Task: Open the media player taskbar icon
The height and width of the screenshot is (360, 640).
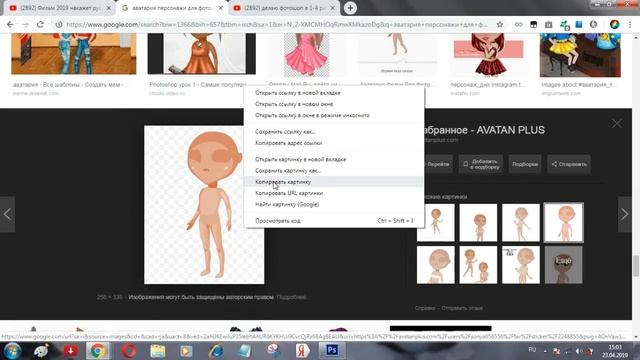Action: [x=186, y=351]
